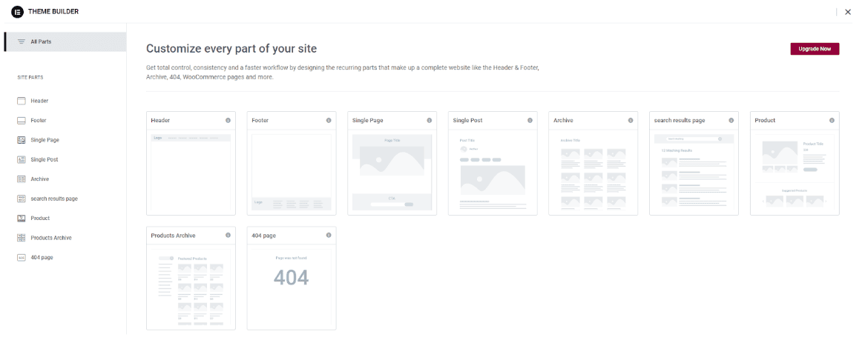Viewport: 868px width, 346px height.
Task: Select the Products Archive template thumbnail
Action: [191, 287]
